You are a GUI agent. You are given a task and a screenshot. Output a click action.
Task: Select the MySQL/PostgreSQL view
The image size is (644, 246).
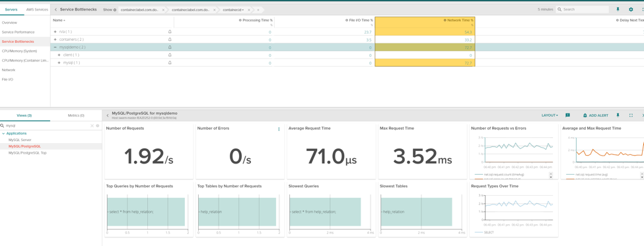pos(24,146)
